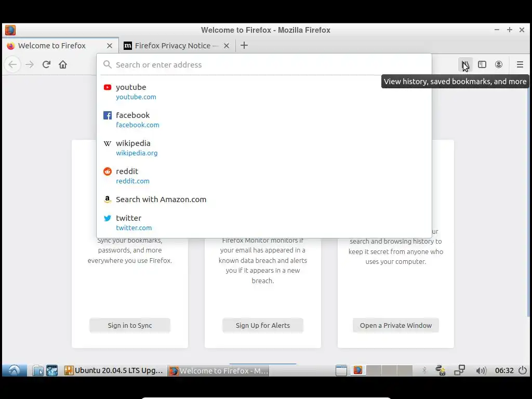Click the power logout icon
The height and width of the screenshot is (399, 532).
pos(523,370)
